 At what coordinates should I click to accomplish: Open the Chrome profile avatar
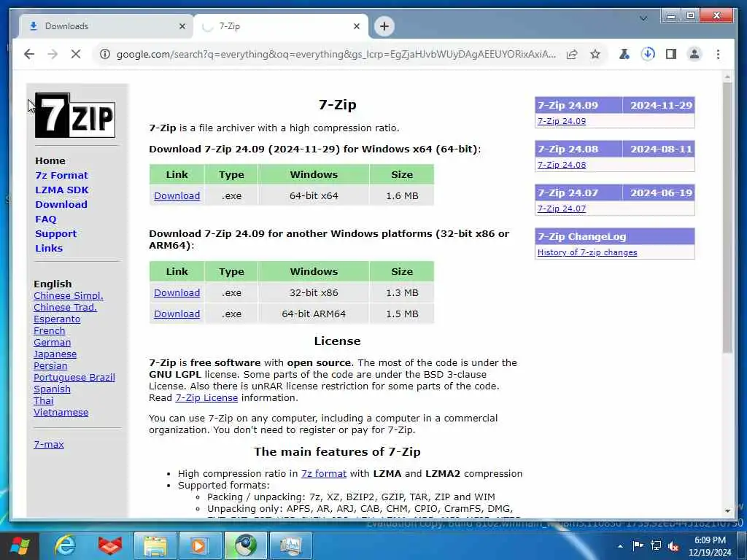pyautogui.click(x=694, y=54)
